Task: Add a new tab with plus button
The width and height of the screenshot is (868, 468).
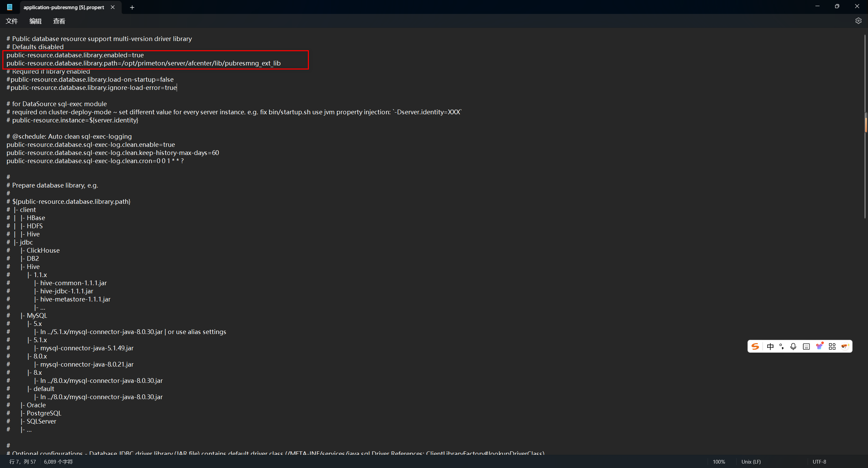Action: (132, 7)
